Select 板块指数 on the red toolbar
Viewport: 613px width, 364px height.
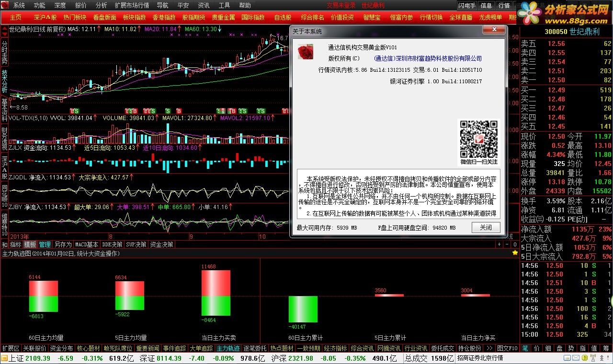[135, 17]
